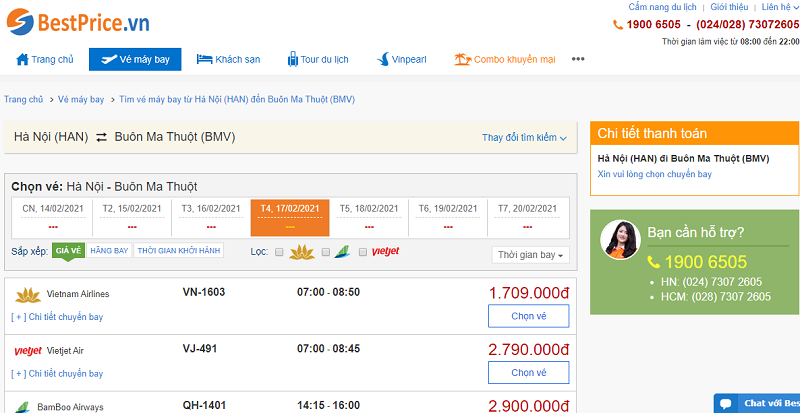Image resolution: width=800 pixels, height=413 pixels.
Task: Click the Vietnam Airlines logo in VN-1603 row
Action: click(x=28, y=295)
